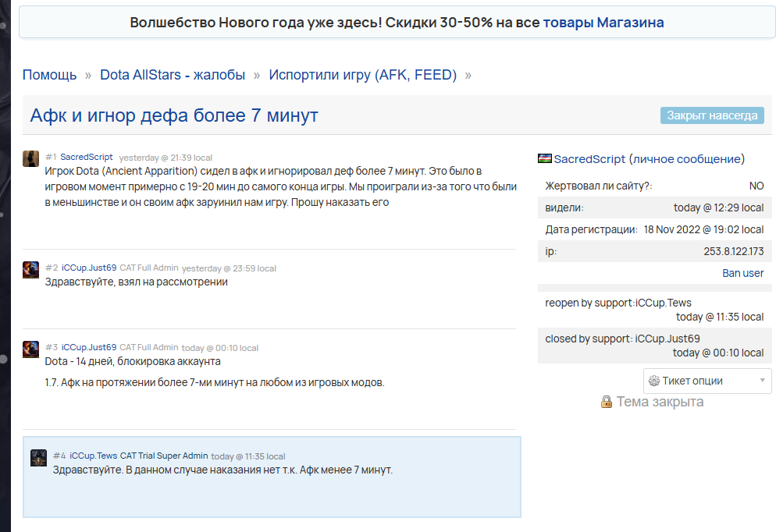Click the gear icon in Тикет опции
Viewport: 783px width, 532px height.
point(654,381)
